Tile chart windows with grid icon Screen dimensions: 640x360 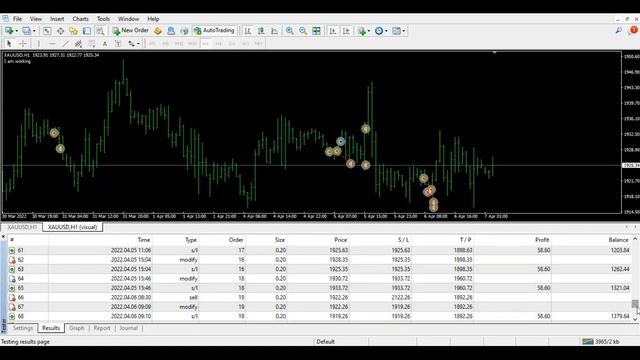coord(316,31)
